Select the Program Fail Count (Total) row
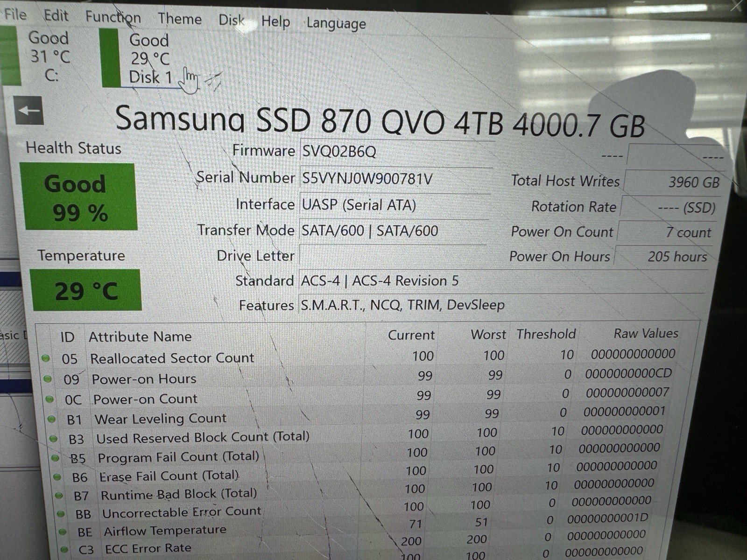This screenshot has width=747, height=560. 359,454
